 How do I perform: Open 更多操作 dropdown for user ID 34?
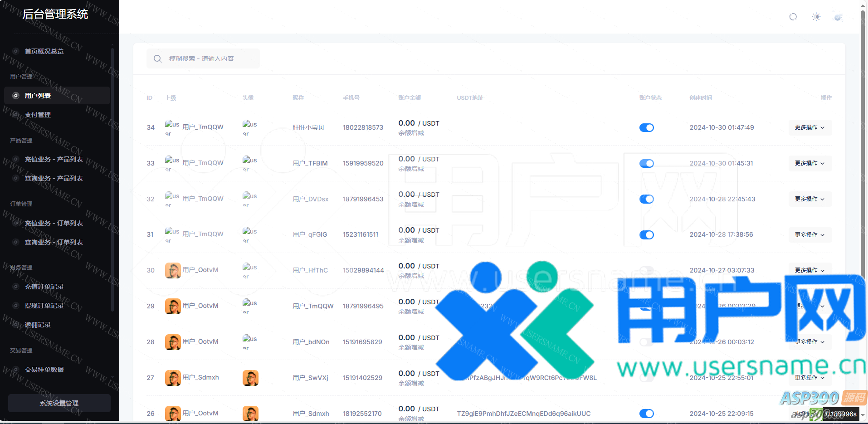click(x=809, y=127)
